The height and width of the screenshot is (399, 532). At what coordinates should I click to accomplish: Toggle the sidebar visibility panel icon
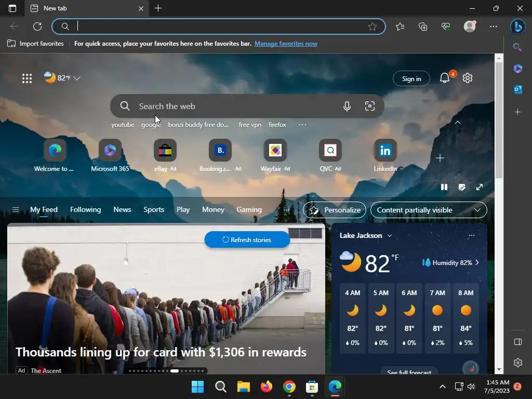pos(518,342)
